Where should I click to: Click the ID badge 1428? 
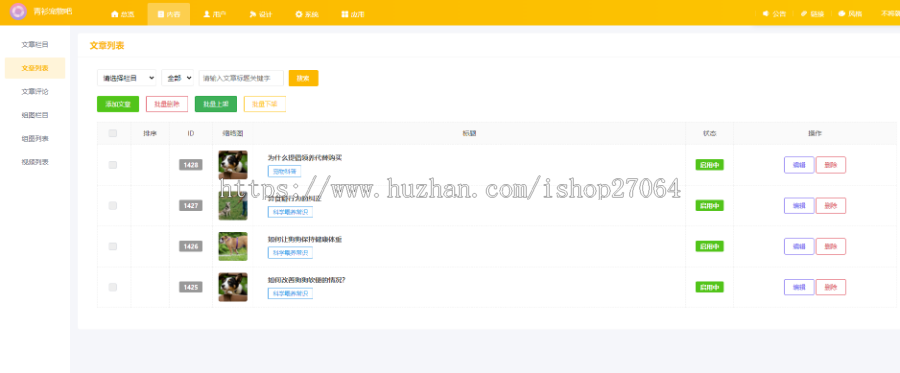click(x=191, y=165)
